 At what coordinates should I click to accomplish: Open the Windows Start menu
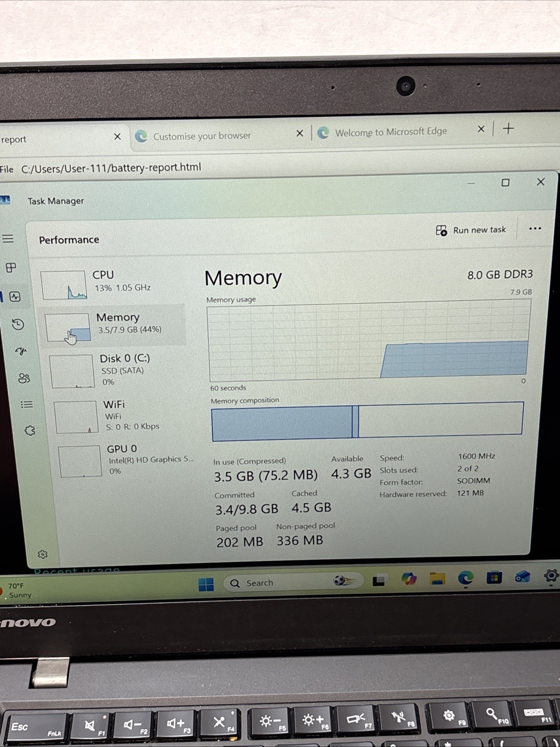[x=206, y=584]
